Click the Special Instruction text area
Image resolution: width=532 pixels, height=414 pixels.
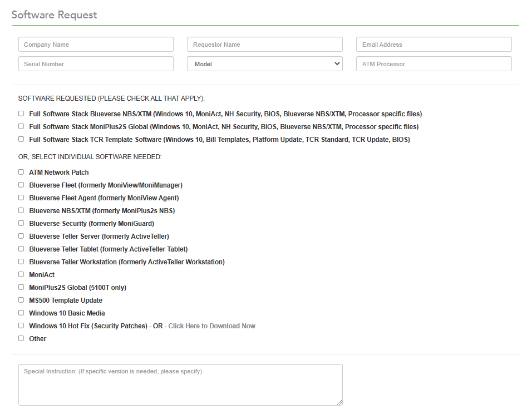coord(180,385)
